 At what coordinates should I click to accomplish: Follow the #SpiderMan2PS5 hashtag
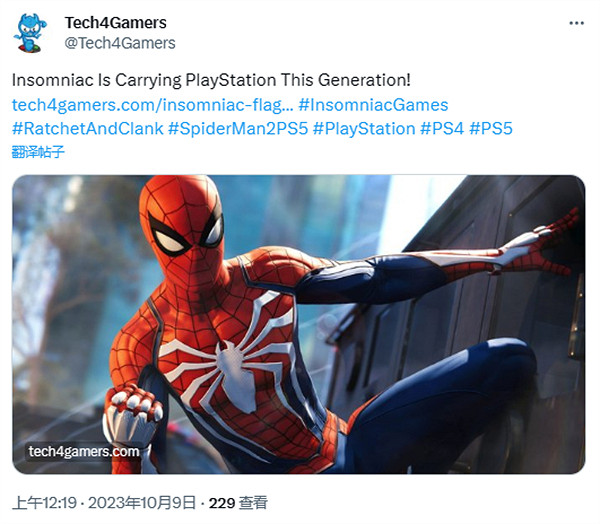238,129
